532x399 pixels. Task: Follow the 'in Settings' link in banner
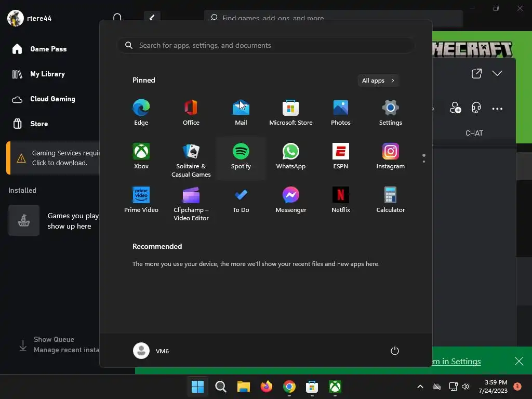tap(456, 362)
